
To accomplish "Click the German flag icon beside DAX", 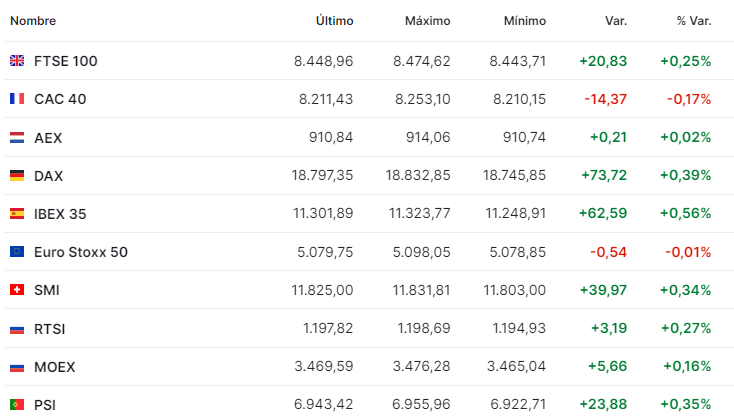I will [17, 176].
